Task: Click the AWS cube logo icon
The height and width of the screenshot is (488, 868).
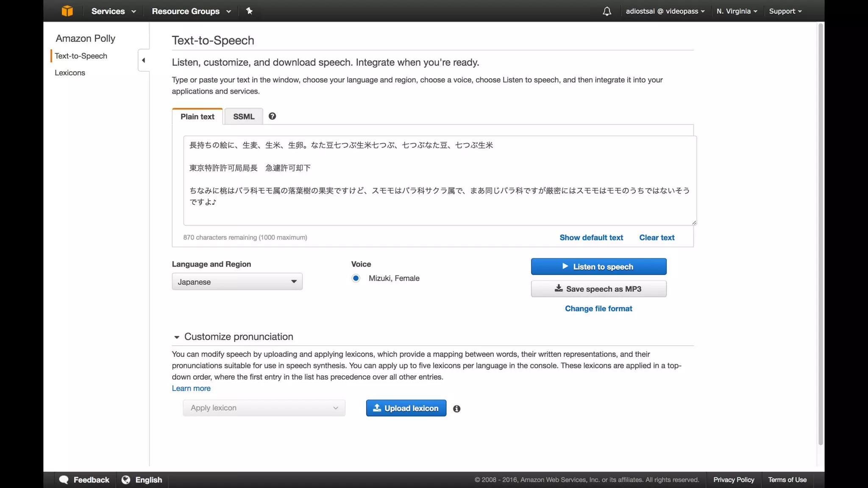Action: [67, 11]
